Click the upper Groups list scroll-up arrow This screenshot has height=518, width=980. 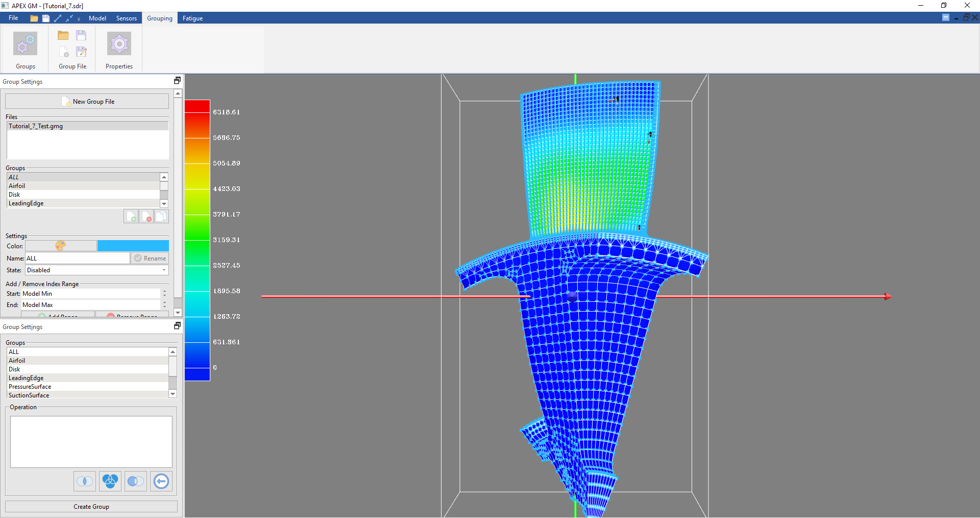[164, 177]
